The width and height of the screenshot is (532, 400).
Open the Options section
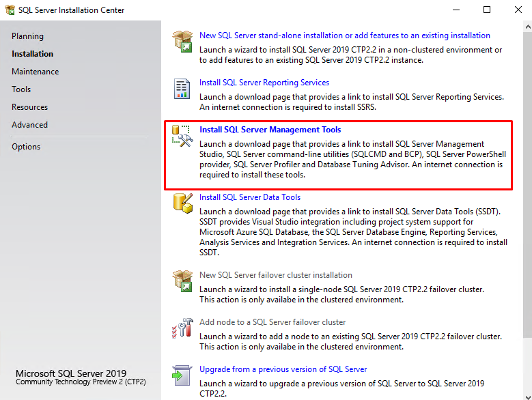(26, 147)
